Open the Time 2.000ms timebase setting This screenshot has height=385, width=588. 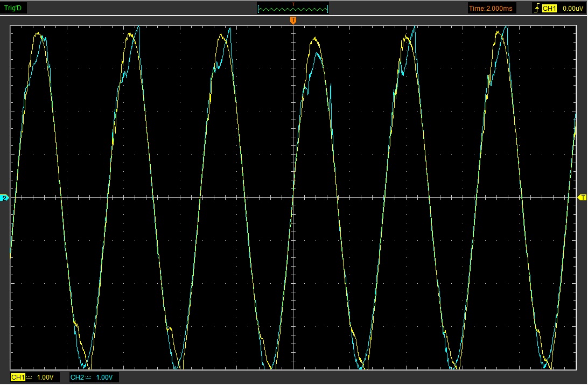pyautogui.click(x=492, y=8)
